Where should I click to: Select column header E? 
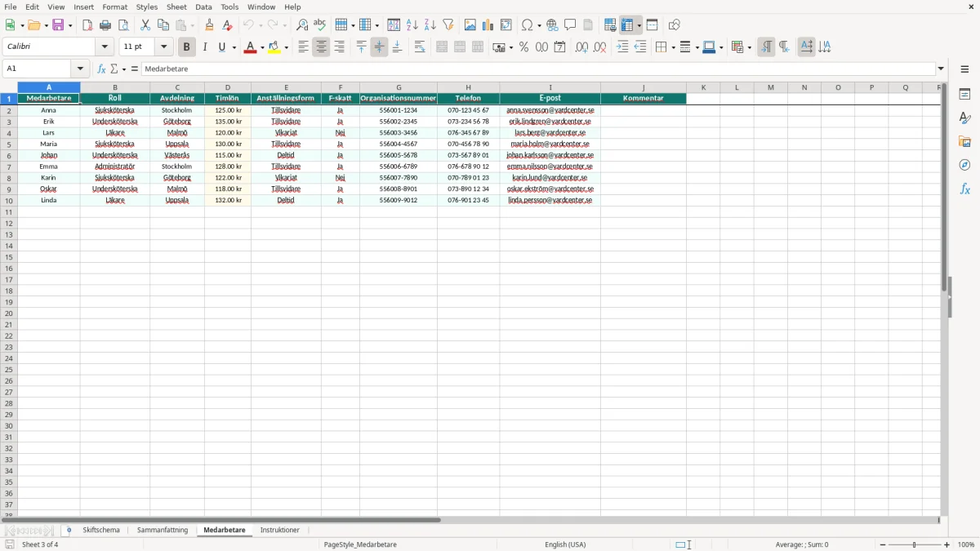pos(286,87)
